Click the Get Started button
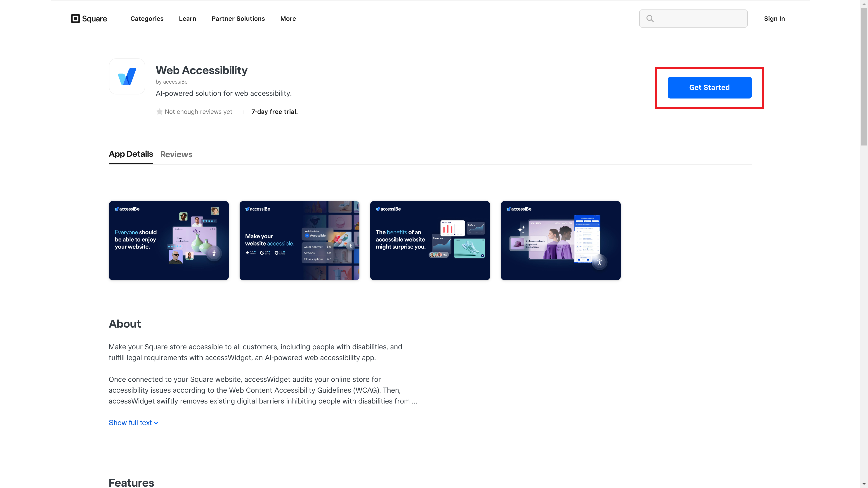The width and height of the screenshot is (868, 488). pyautogui.click(x=709, y=88)
